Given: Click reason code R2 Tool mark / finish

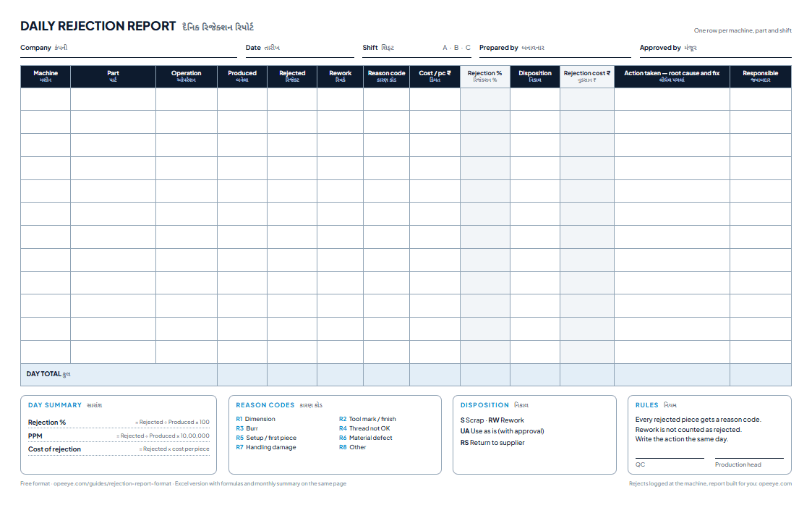Looking at the screenshot, I should tap(368, 419).
